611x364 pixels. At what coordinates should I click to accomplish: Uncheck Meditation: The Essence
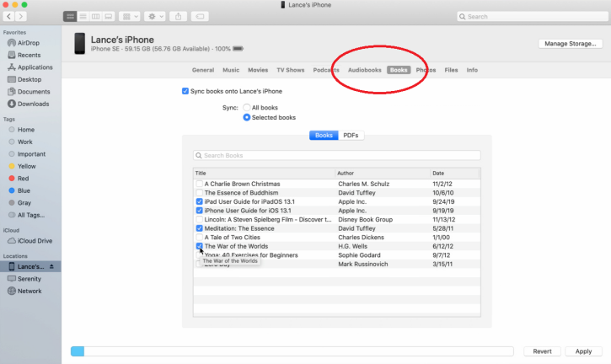pyautogui.click(x=200, y=228)
